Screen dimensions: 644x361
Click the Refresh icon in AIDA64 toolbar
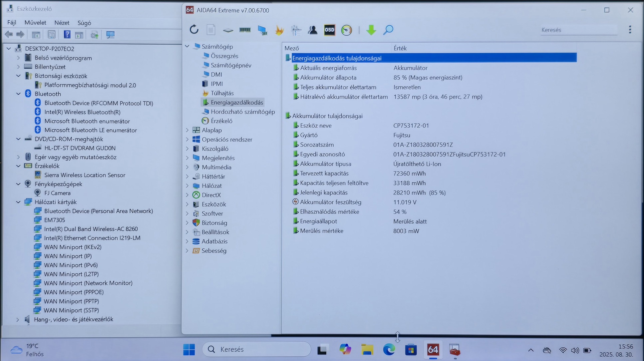[x=194, y=30]
